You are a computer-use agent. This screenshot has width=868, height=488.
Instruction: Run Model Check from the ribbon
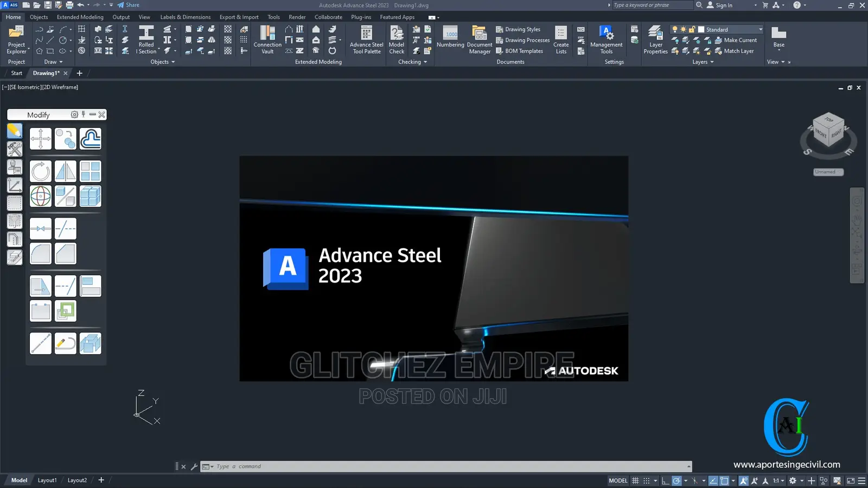(x=397, y=40)
